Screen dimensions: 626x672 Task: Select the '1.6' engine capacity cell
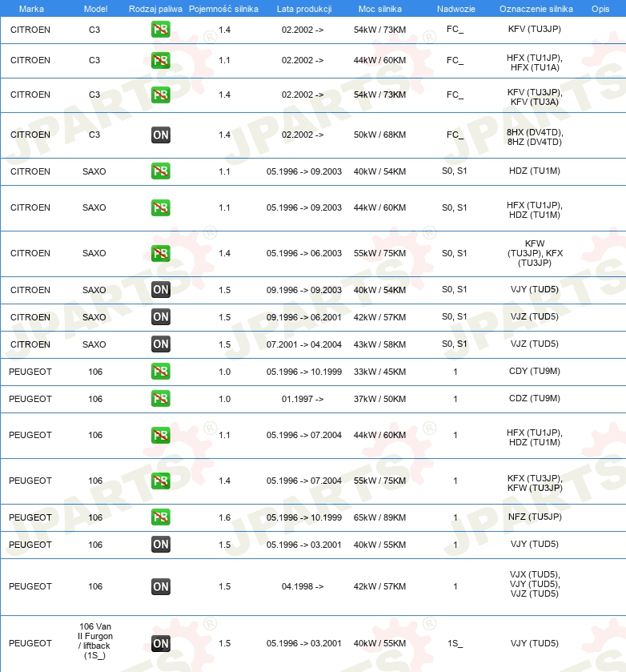coord(224,517)
